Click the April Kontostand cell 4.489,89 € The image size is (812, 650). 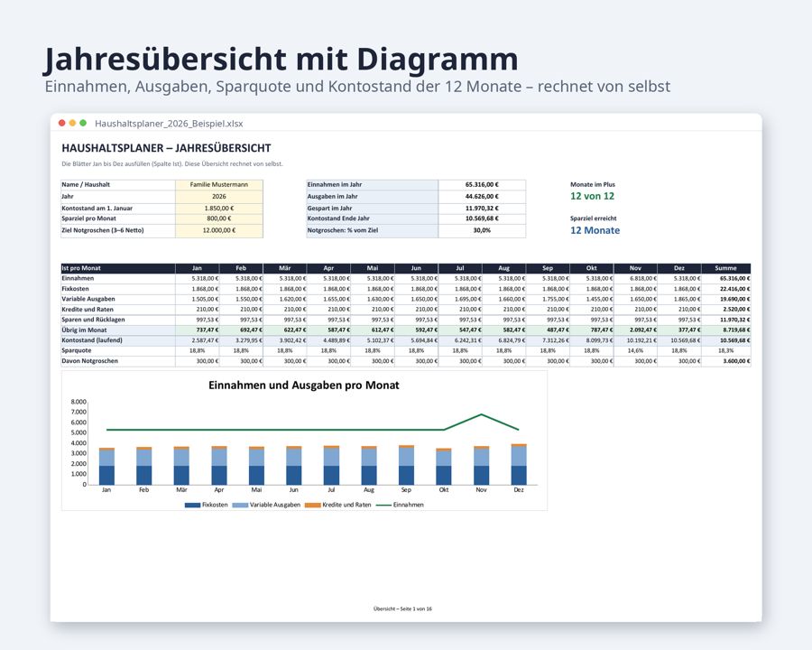coord(328,340)
